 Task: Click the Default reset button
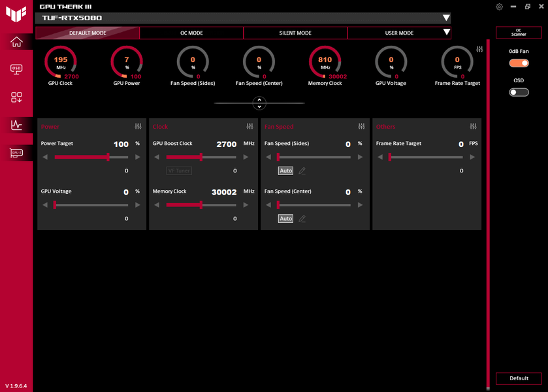519,378
